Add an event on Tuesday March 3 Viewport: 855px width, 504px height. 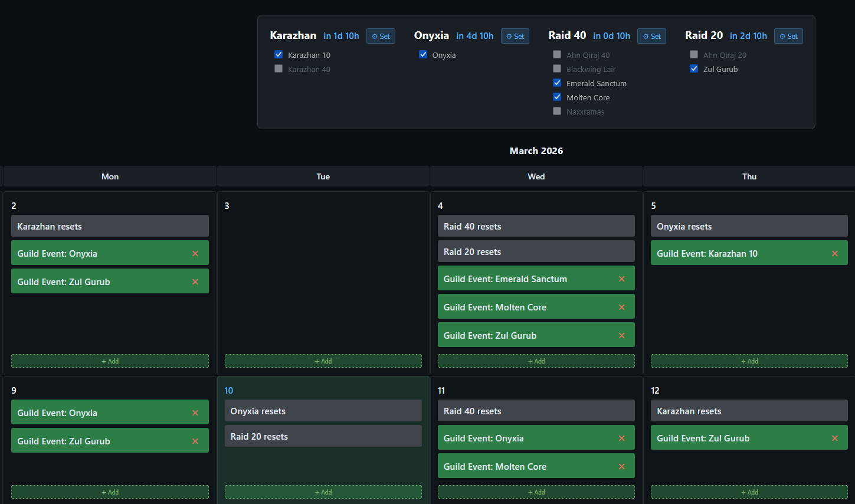point(323,361)
